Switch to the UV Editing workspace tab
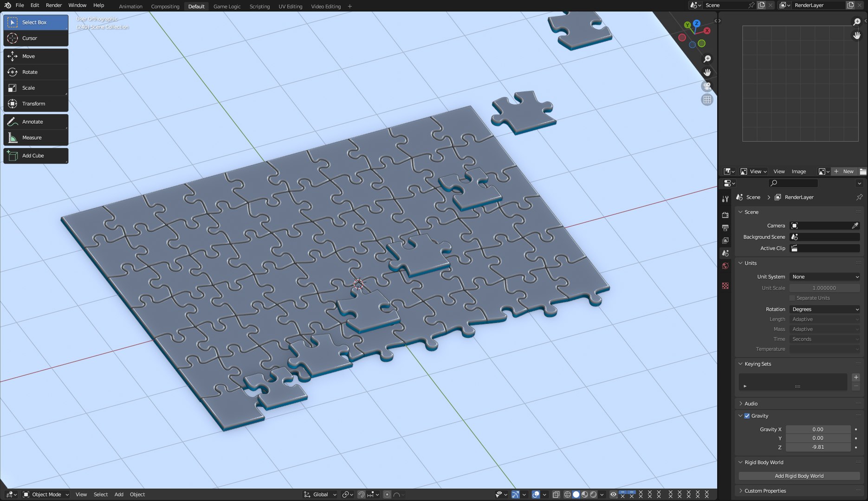 point(290,6)
